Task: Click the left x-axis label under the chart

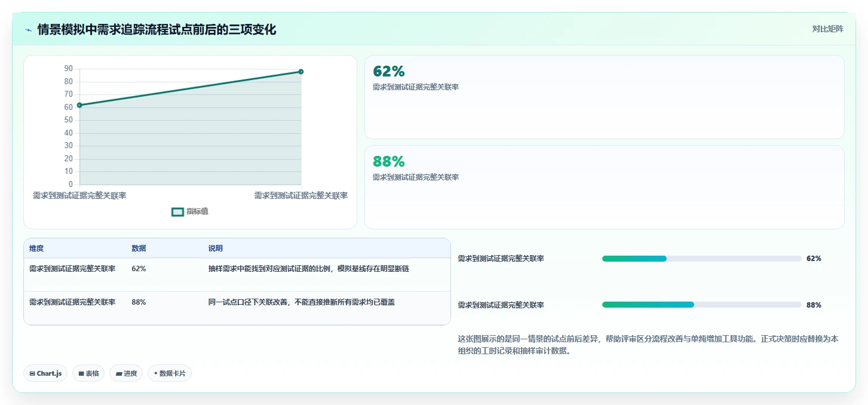Action: click(79, 196)
